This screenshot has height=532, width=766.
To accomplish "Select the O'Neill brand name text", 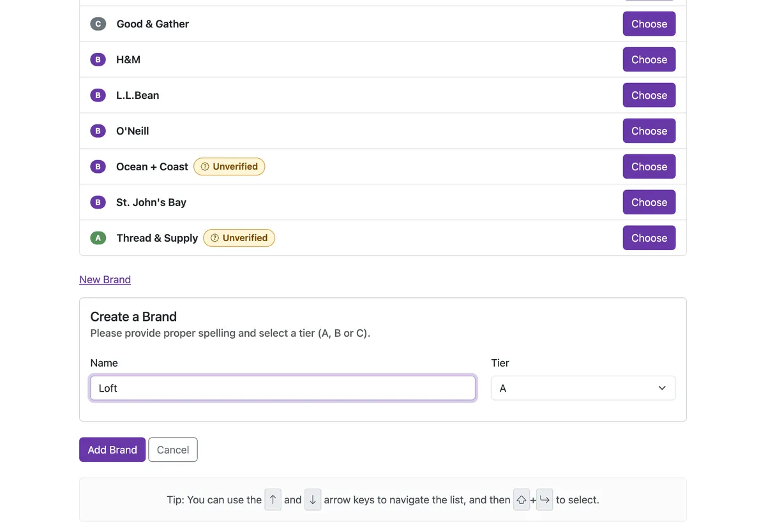I will (133, 131).
